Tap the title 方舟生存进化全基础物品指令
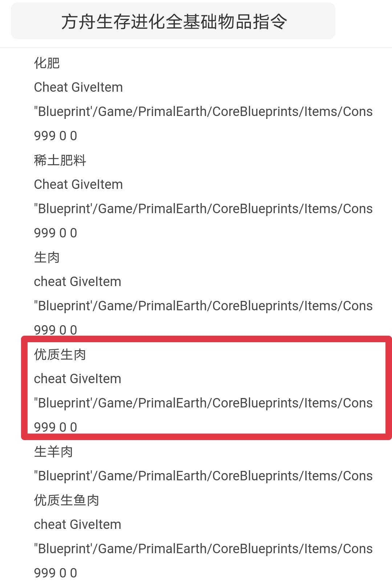Viewport: 392px width, 588px height. (x=173, y=22)
